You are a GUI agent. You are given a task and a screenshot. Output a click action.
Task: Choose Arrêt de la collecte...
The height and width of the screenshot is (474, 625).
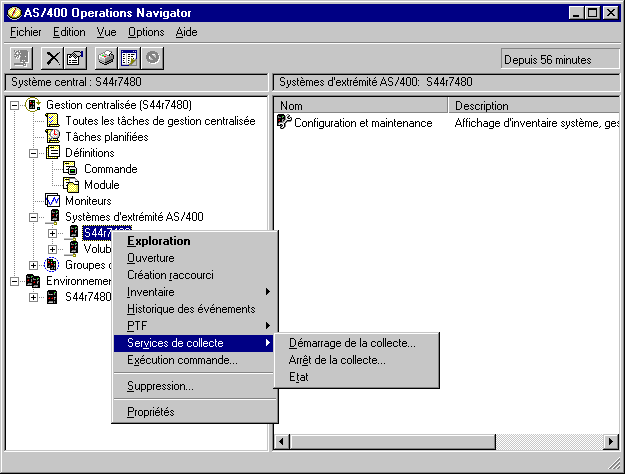[x=357, y=360]
